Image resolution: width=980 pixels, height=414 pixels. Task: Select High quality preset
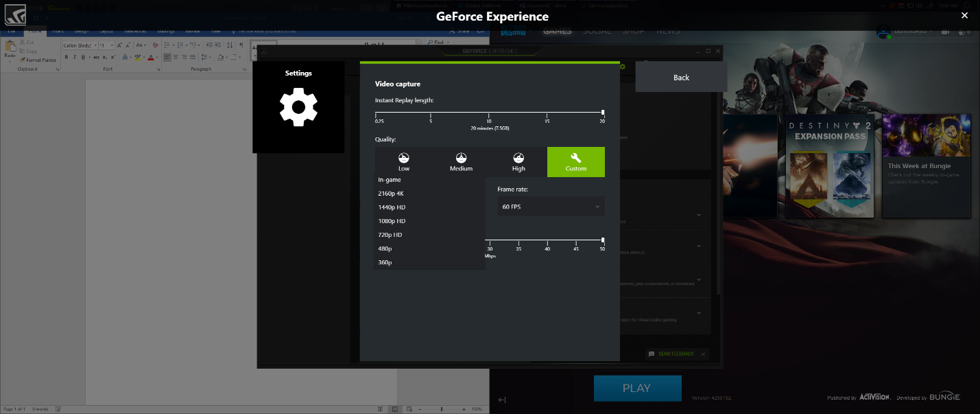(518, 162)
